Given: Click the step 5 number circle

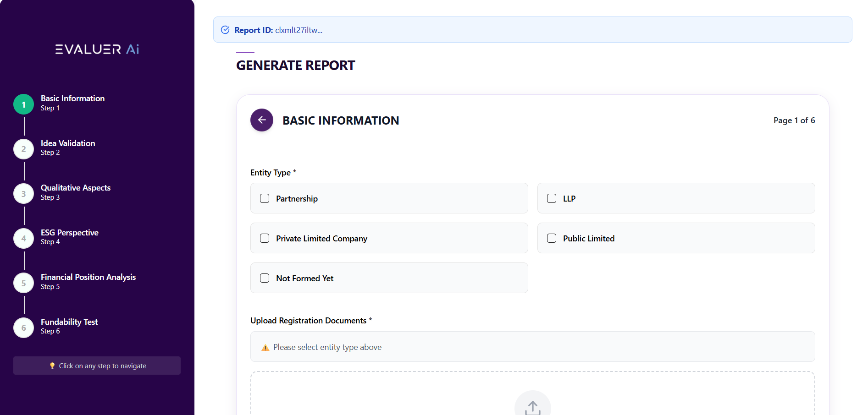Looking at the screenshot, I should (x=24, y=283).
